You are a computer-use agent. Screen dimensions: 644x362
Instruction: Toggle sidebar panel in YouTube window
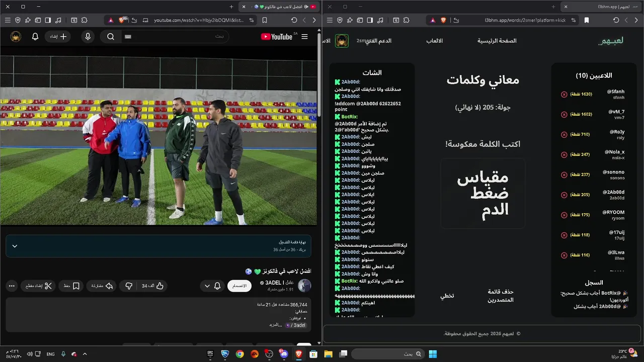(48, 20)
